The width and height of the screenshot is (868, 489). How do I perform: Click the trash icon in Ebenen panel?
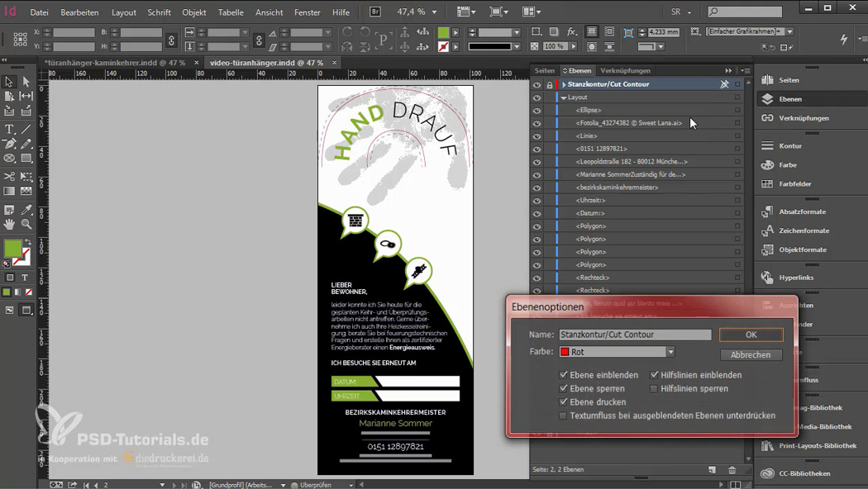(x=732, y=470)
